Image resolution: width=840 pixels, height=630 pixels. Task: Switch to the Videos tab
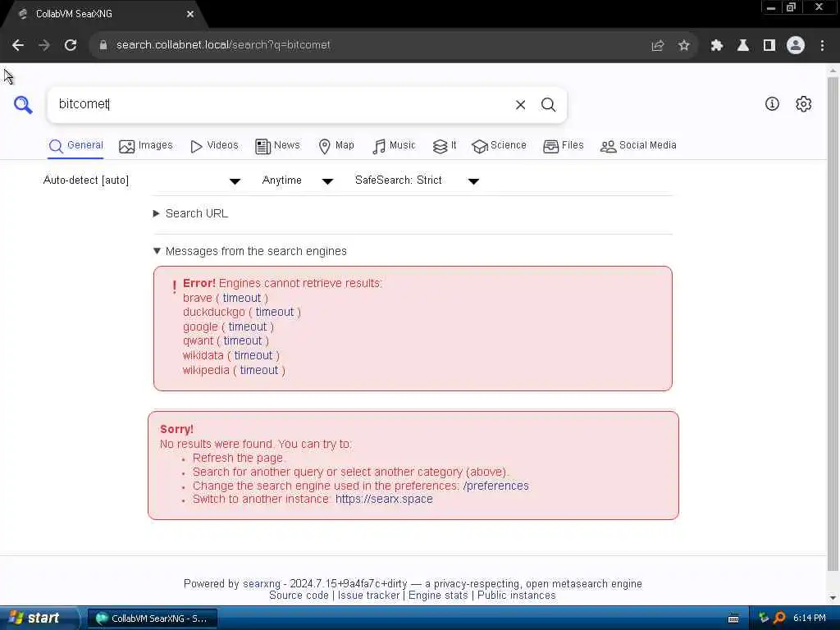tap(214, 146)
